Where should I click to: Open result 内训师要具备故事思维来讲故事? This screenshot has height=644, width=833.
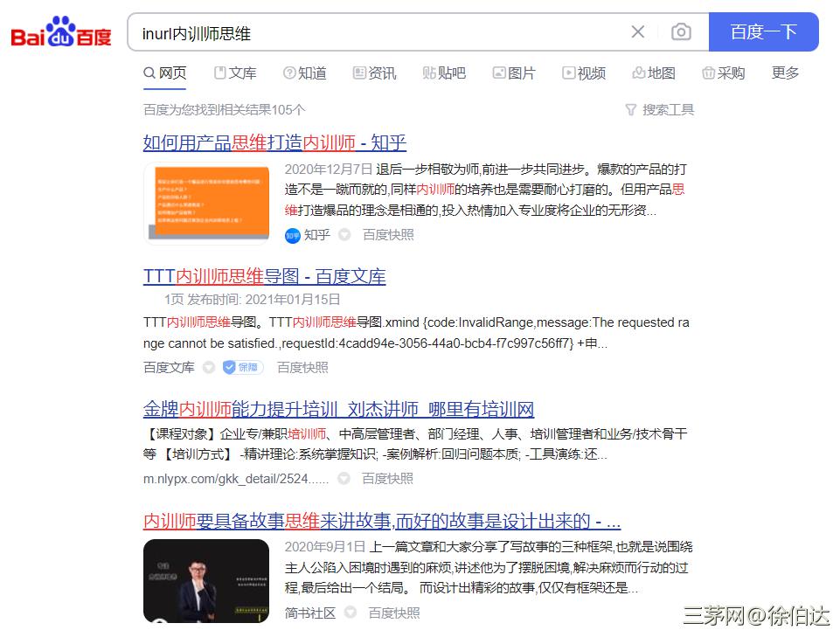(382, 522)
